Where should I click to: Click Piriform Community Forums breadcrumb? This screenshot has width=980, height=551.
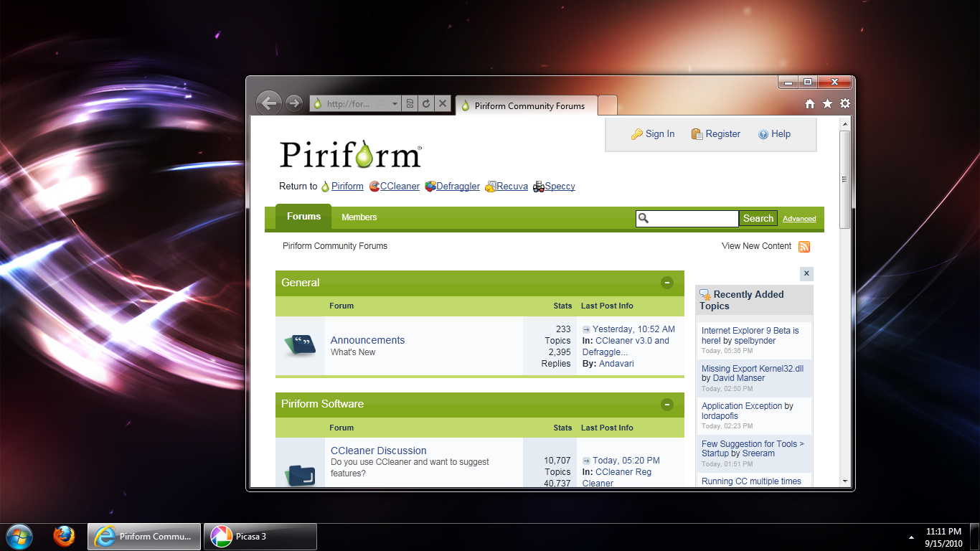tap(335, 246)
